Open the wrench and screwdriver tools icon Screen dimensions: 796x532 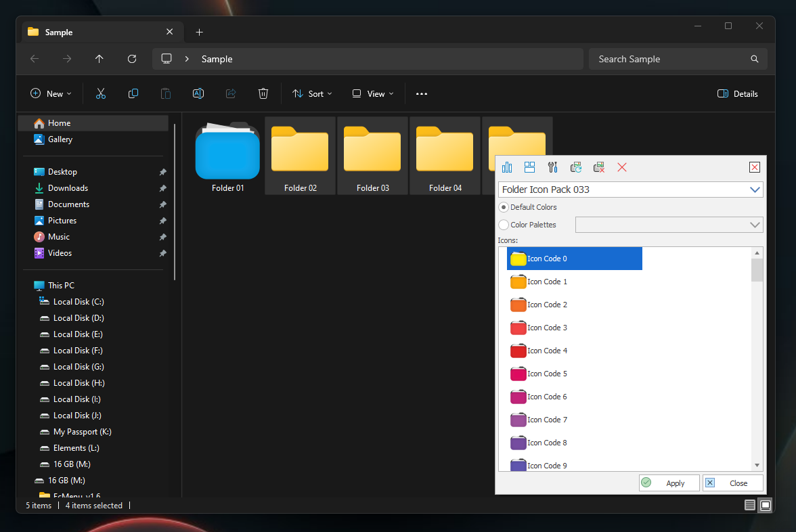553,168
